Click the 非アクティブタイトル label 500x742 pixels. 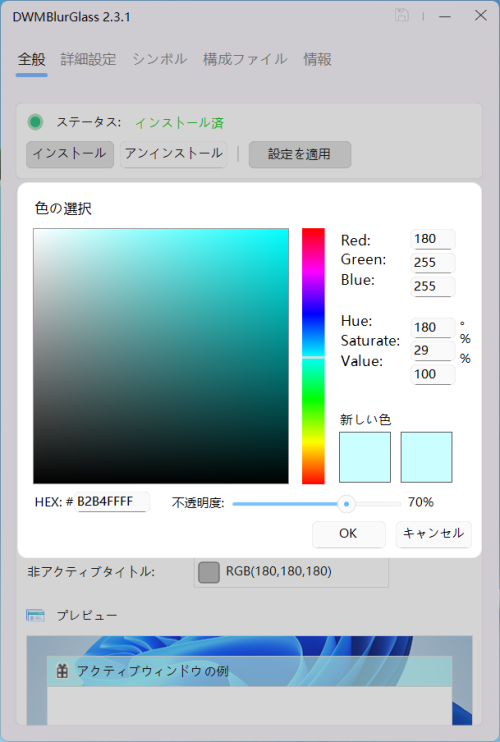coord(91,572)
